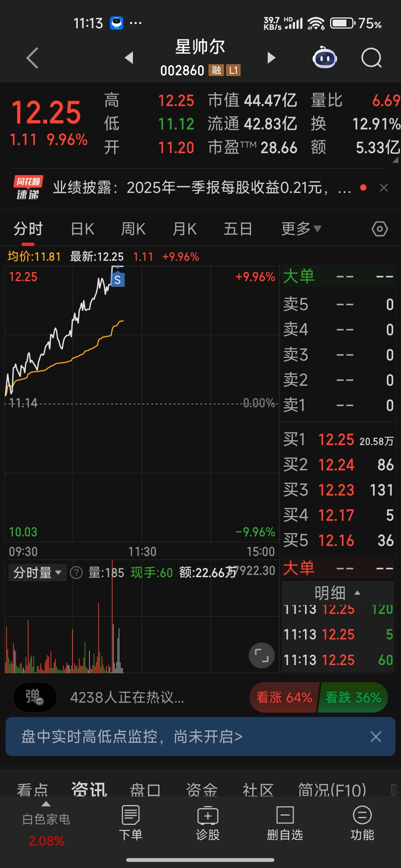Tap 诊股 stock diagnosis icon
Image resolution: width=401 pixels, height=868 pixels.
(x=208, y=823)
